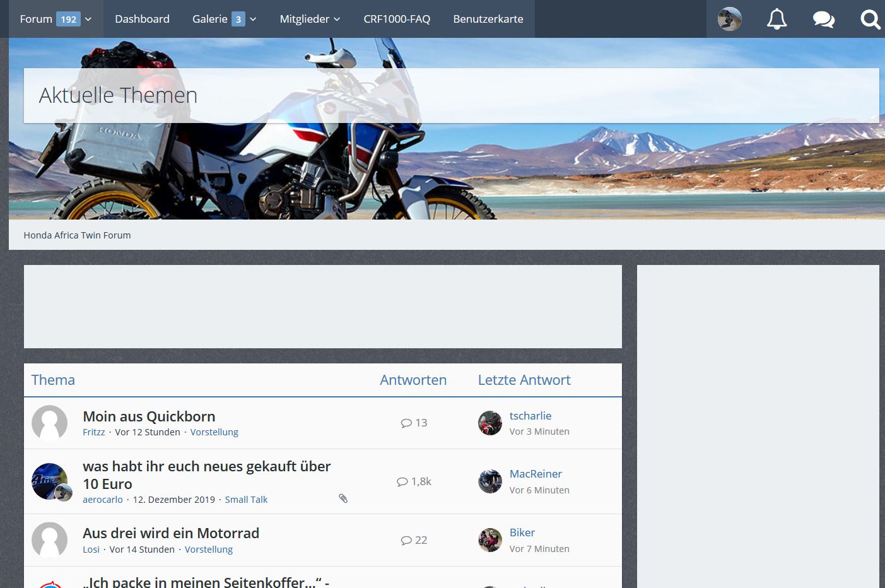
Task: Go to the Dashboard menu item
Action: 142,19
